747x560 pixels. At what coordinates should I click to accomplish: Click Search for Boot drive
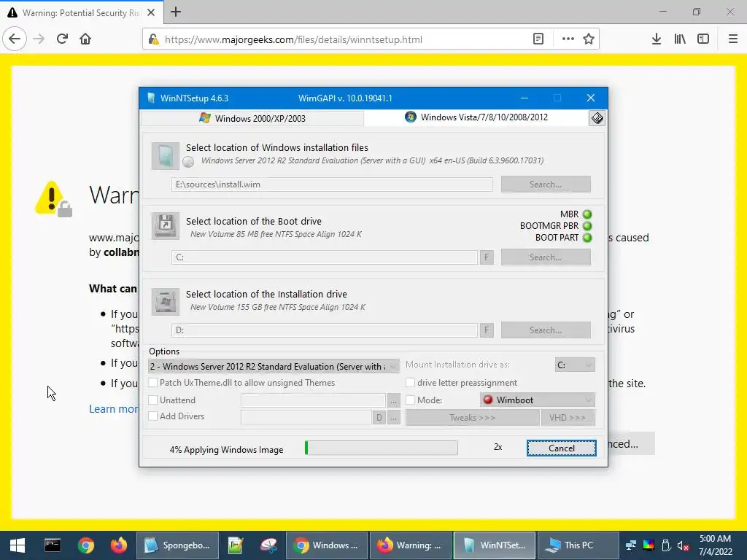coord(546,257)
